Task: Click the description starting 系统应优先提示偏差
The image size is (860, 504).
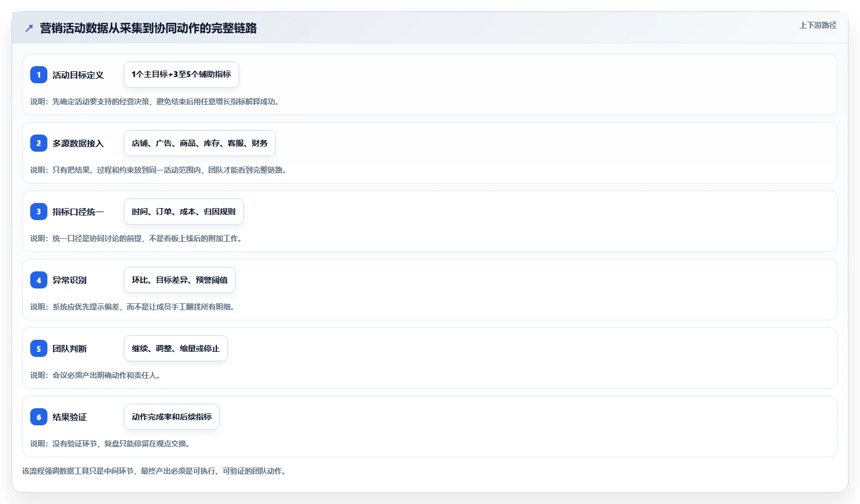Action: point(133,307)
